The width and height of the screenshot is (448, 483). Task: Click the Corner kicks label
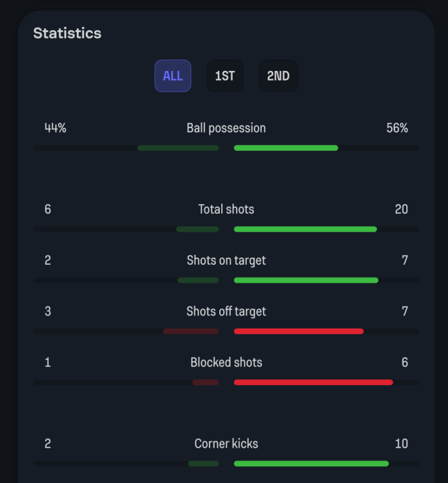pyautogui.click(x=226, y=444)
